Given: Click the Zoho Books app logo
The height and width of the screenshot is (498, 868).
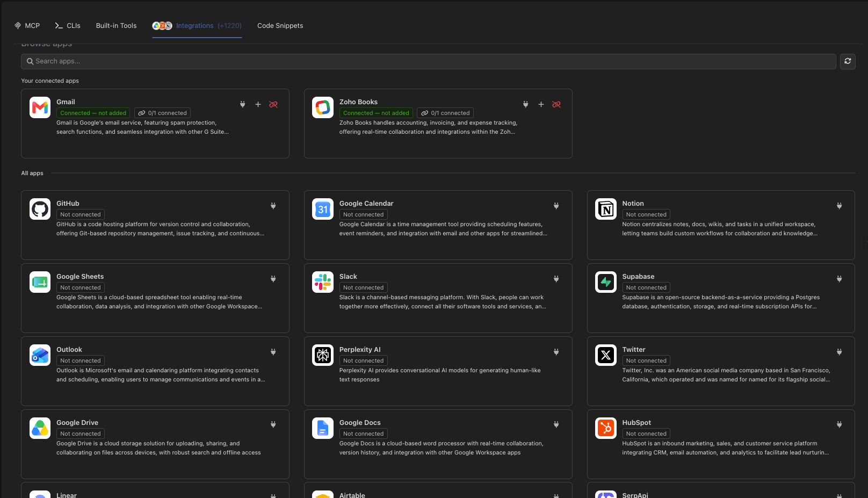Looking at the screenshot, I should (x=323, y=107).
